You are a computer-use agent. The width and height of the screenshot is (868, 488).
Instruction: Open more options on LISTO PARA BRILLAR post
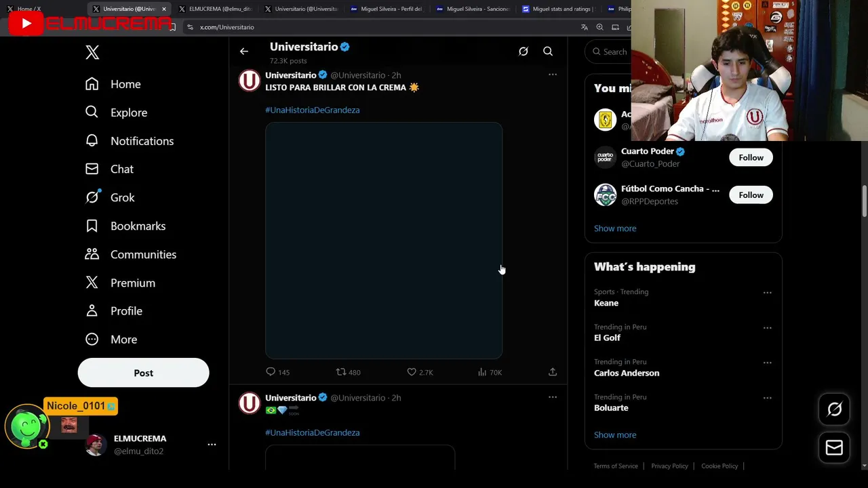553,75
